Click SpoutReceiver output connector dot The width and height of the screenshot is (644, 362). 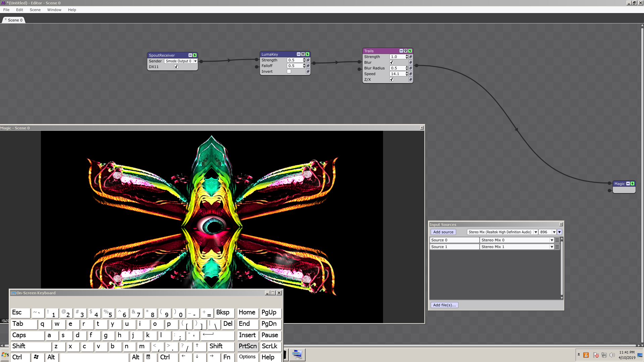point(201,61)
